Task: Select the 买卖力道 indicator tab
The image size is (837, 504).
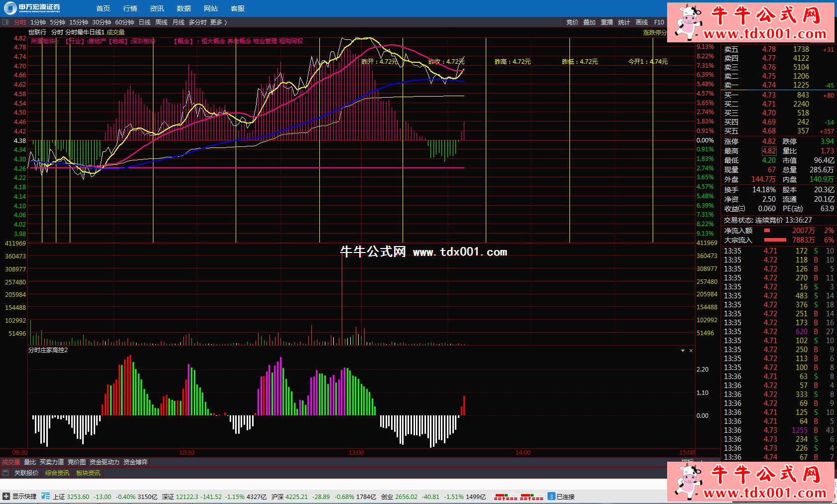Action: tap(52, 462)
